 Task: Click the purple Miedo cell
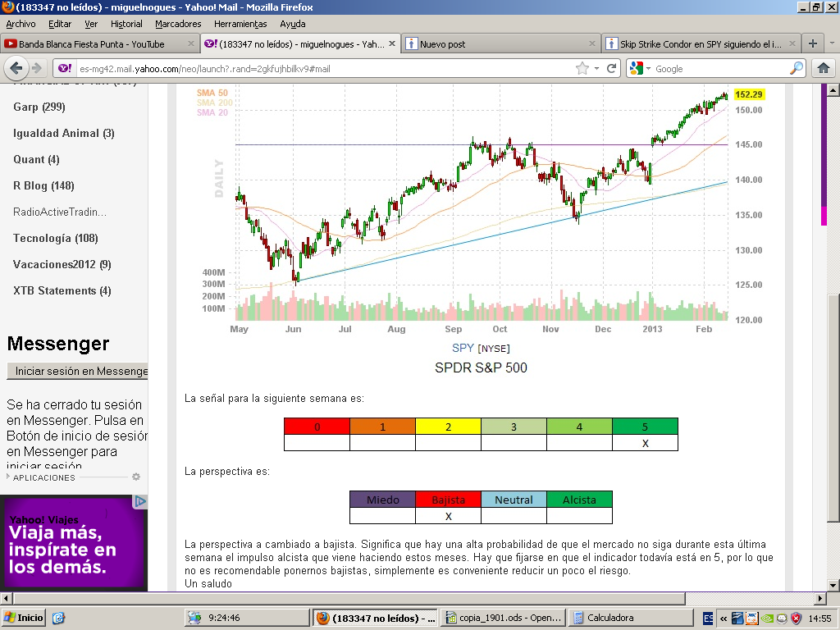382,500
